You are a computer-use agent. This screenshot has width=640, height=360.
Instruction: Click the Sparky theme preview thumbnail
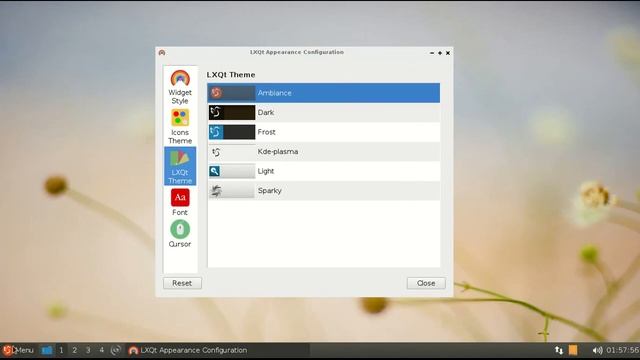pyautogui.click(x=232, y=191)
